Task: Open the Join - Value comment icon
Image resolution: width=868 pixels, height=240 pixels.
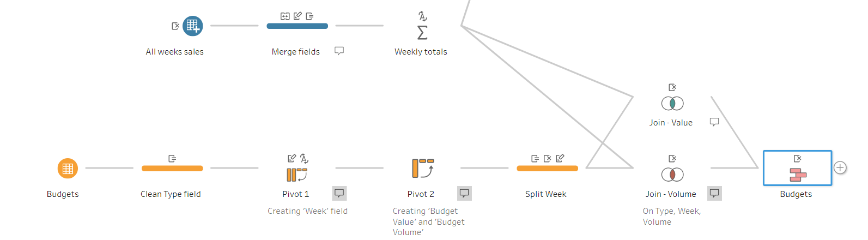Action: 714,122
